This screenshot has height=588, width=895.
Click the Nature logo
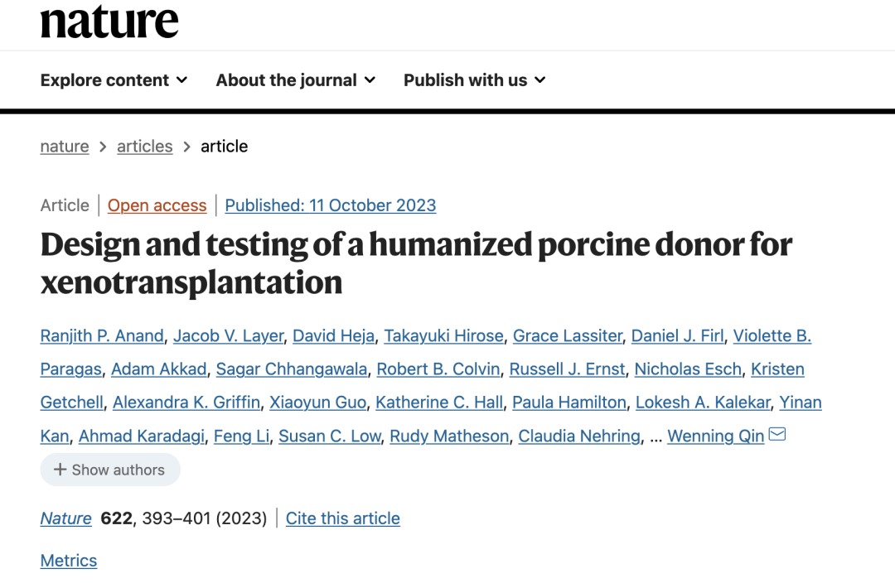click(x=109, y=22)
